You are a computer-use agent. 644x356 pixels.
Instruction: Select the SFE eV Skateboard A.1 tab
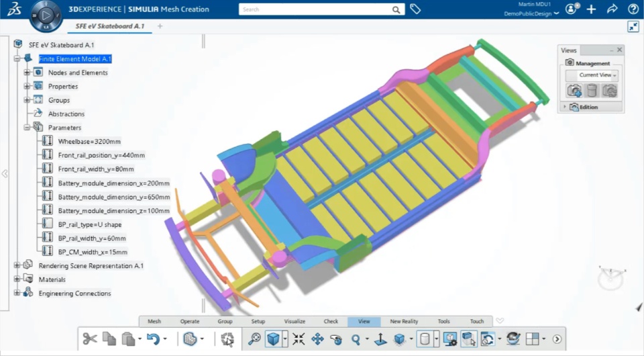coord(110,26)
